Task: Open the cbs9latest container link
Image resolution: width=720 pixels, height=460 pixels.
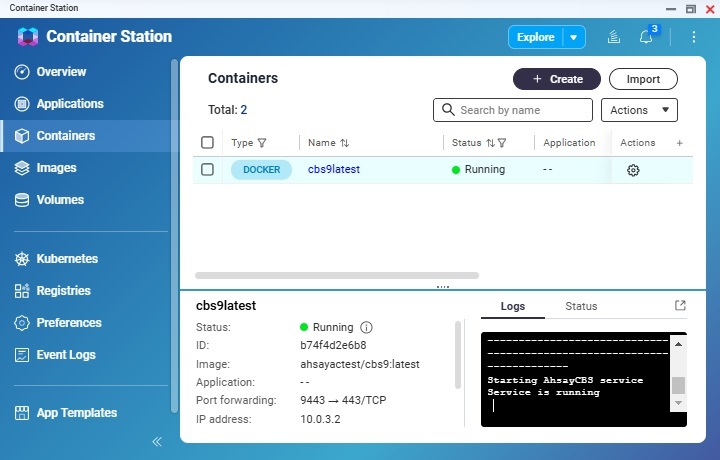Action: 333,170
